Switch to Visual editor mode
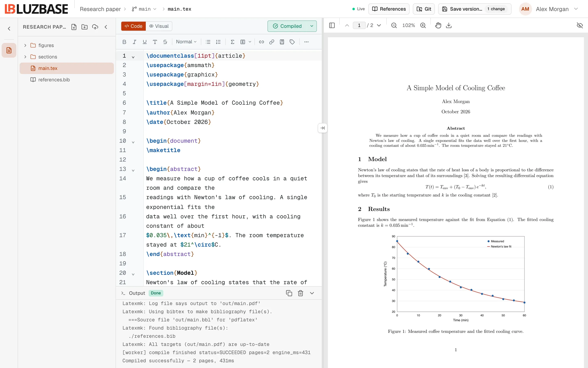 (159, 26)
